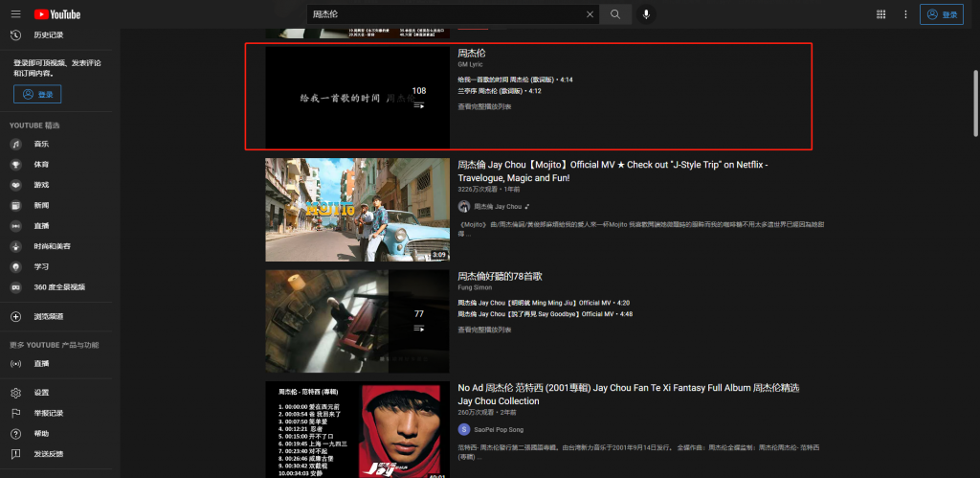Click the history clock icon
The image size is (980, 478).
tap(15, 35)
